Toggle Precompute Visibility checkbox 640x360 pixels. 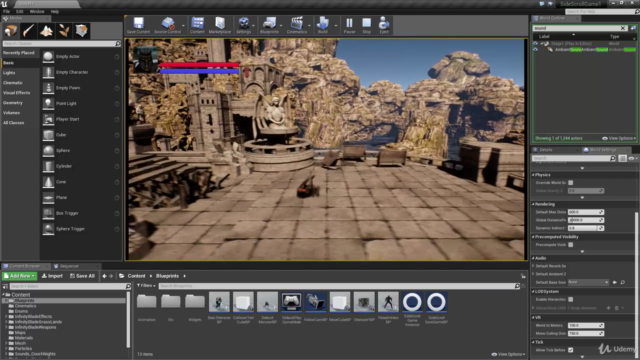click(571, 244)
